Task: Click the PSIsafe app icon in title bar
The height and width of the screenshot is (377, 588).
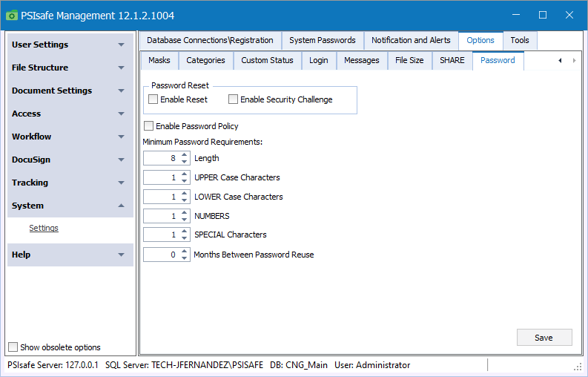Action: click(12, 16)
